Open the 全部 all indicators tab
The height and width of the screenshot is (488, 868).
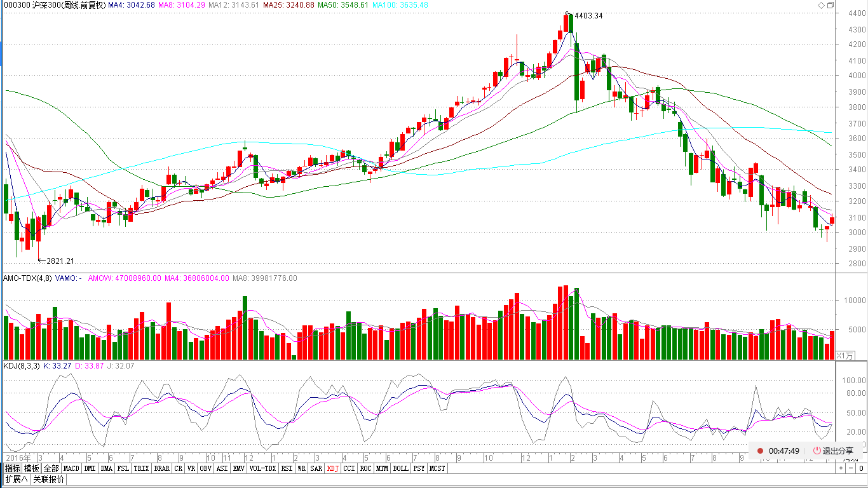pos(51,468)
